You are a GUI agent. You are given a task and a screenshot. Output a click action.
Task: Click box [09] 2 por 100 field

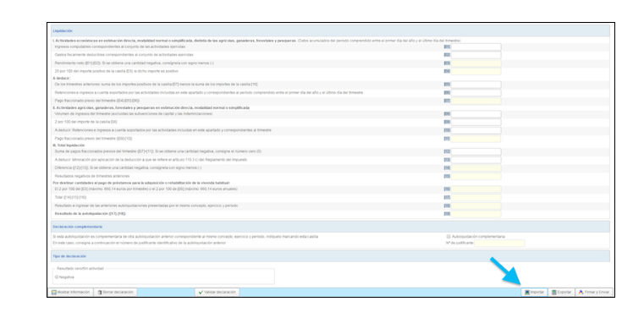click(x=476, y=123)
